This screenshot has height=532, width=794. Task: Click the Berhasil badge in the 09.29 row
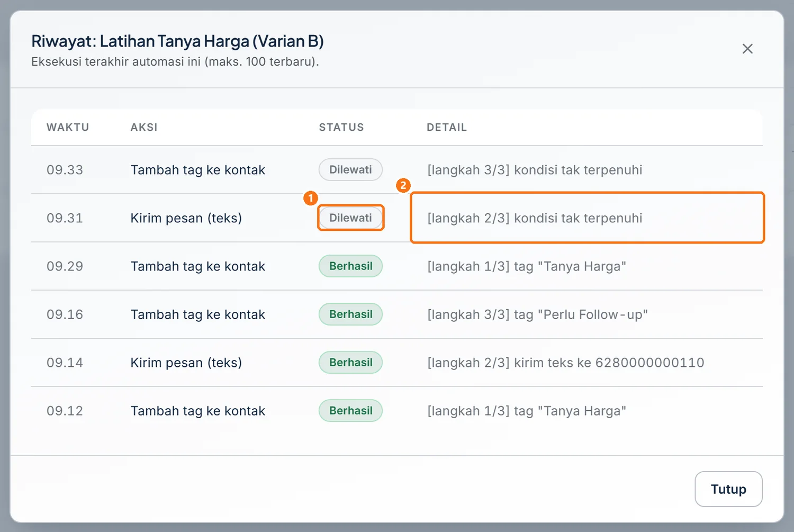click(350, 266)
